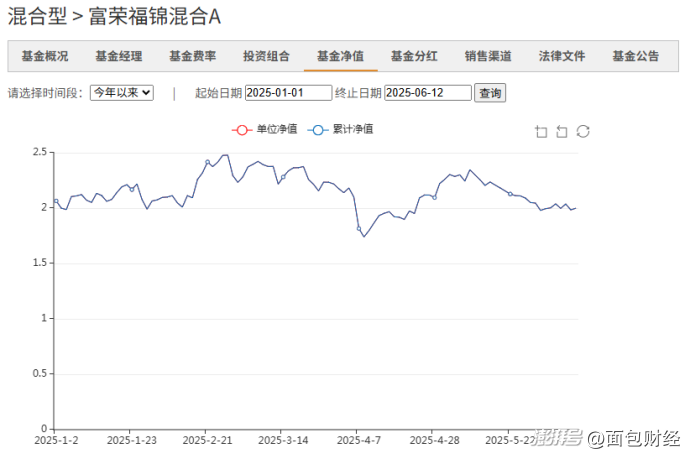Click the zoom reset icon above chart
Image resolution: width=690 pixels, height=459 pixels.
point(562,131)
